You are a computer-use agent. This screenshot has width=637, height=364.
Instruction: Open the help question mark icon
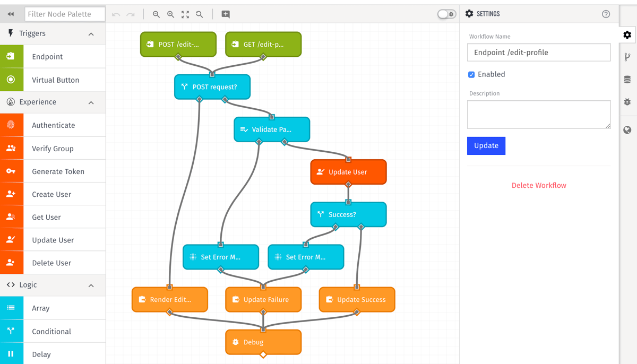pyautogui.click(x=606, y=14)
